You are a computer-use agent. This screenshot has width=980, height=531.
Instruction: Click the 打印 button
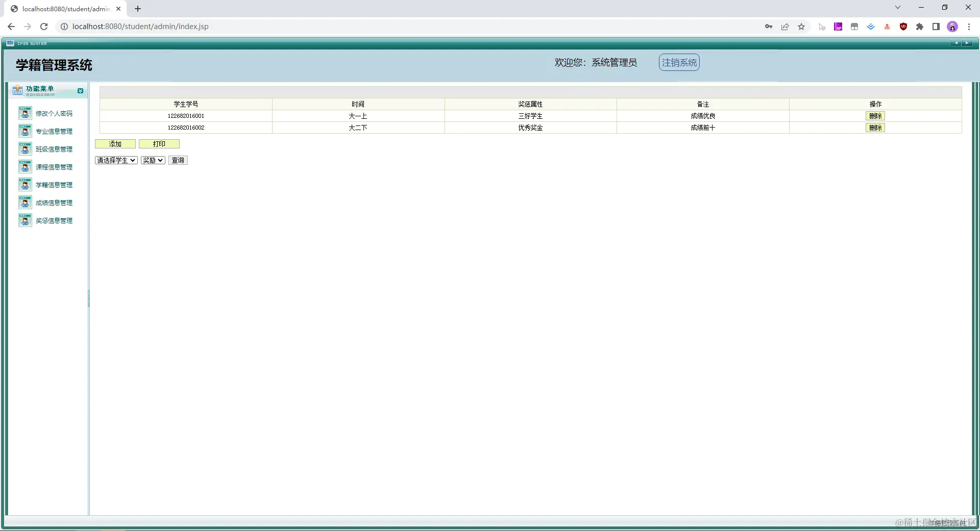pyautogui.click(x=159, y=144)
